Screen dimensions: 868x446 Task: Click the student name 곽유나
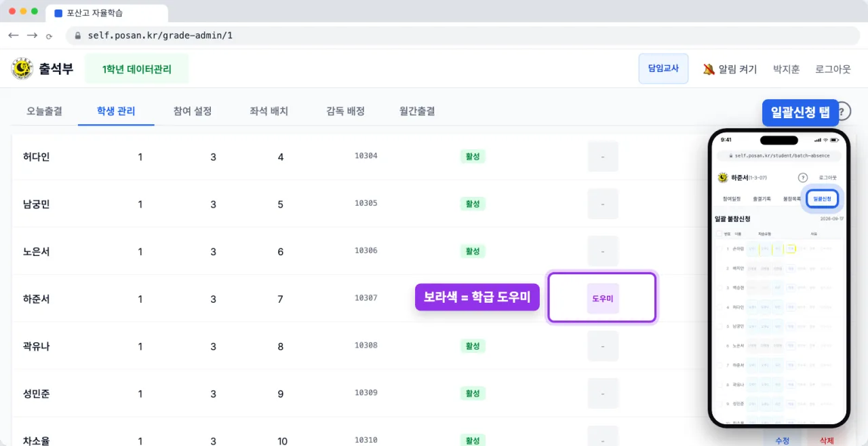[x=37, y=347]
